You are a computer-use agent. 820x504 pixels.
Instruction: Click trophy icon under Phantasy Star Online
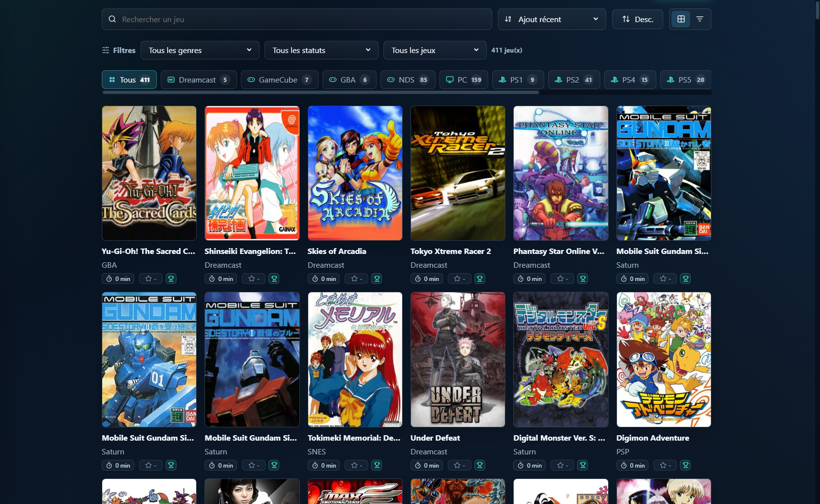click(x=583, y=279)
